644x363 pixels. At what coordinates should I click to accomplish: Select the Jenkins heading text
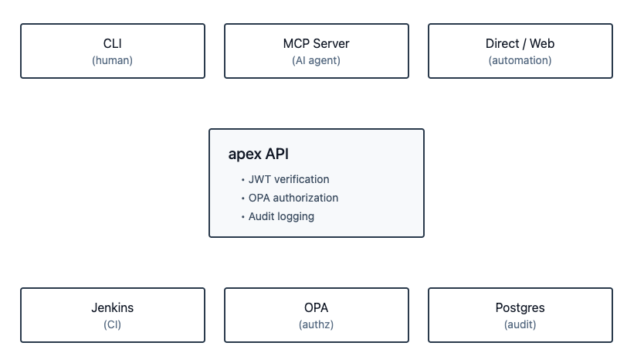(x=113, y=307)
